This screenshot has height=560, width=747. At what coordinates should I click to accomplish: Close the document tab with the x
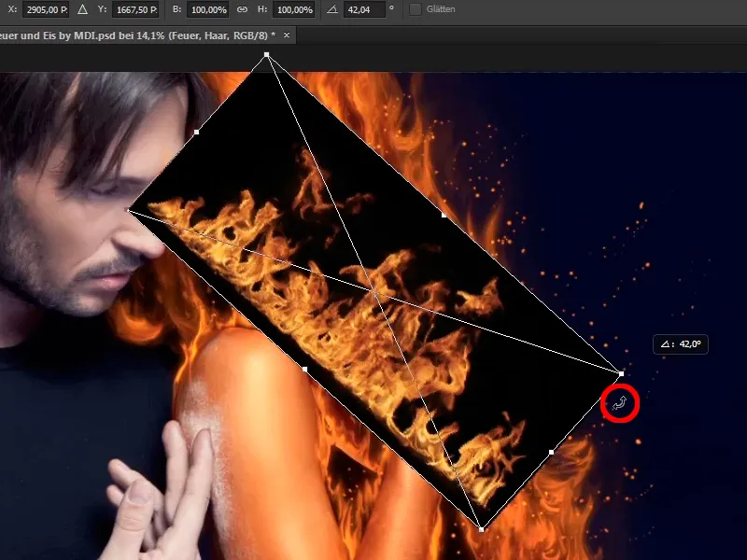click(x=287, y=35)
